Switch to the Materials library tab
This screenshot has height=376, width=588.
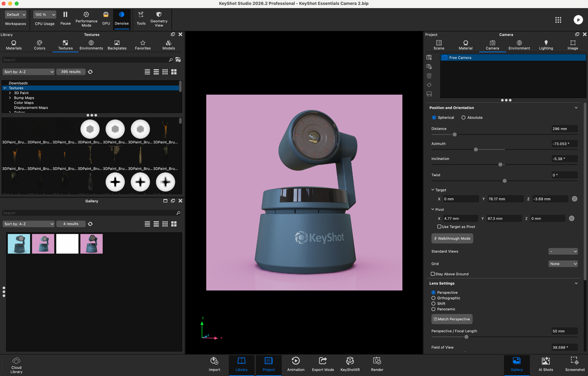point(14,45)
